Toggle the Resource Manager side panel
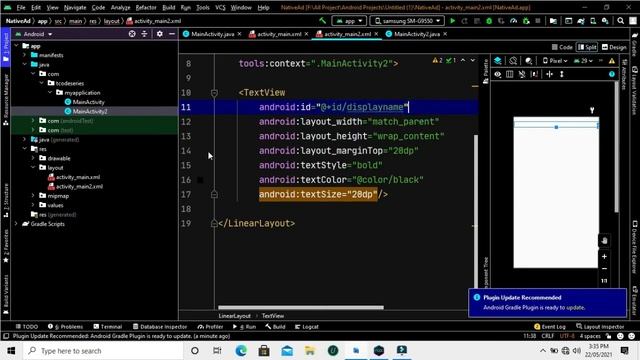 6,100
